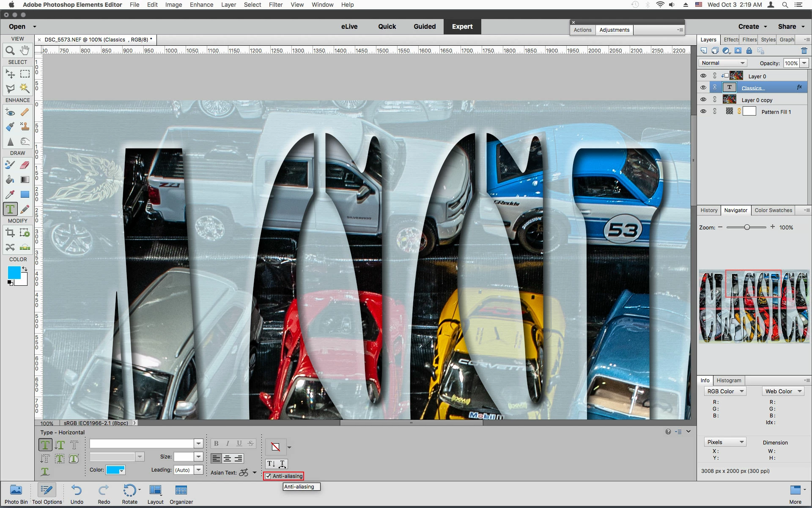Image resolution: width=812 pixels, height=508 pixels.
Task: Switch to Guided mode
Action: coord(424,26)
